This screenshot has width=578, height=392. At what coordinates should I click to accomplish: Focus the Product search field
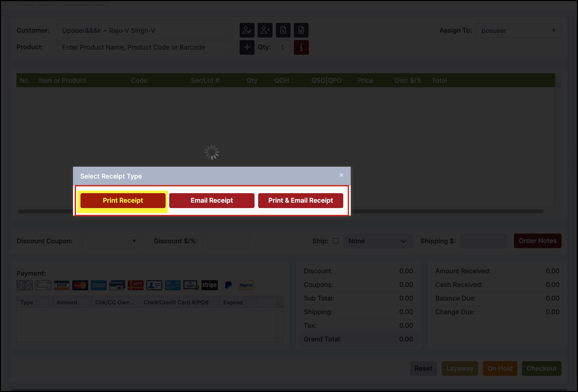(x=145, y=47)
